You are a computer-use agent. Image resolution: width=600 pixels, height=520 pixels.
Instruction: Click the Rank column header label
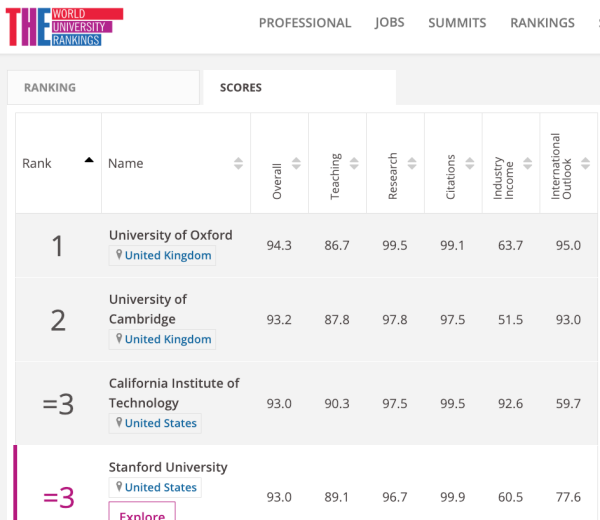(37, 163)
